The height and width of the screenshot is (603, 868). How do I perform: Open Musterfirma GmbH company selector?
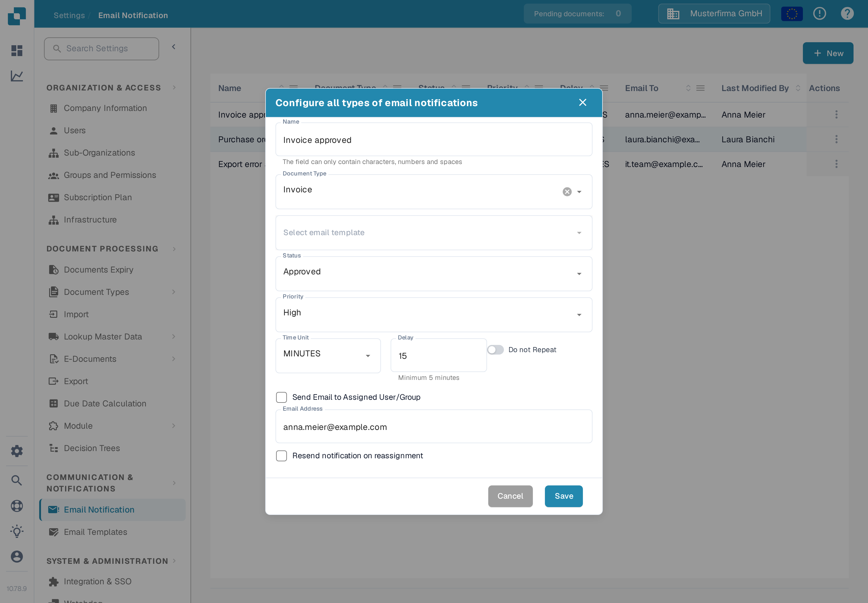pos(714,14)
